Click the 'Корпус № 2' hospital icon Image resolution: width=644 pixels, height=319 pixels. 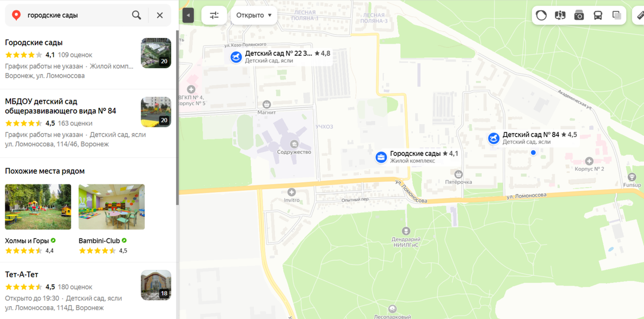[589, 161]
